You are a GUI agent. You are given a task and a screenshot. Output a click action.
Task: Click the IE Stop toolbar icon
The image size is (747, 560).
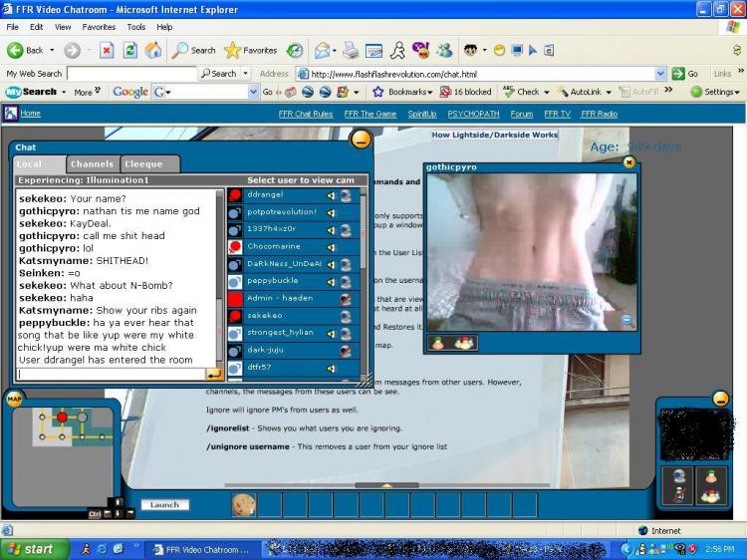pos(107,50)
